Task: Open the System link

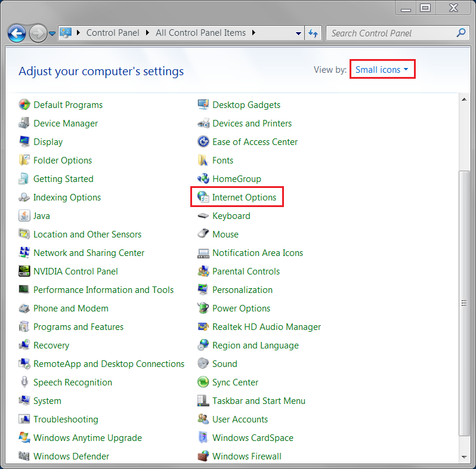Action: point(47,401)
